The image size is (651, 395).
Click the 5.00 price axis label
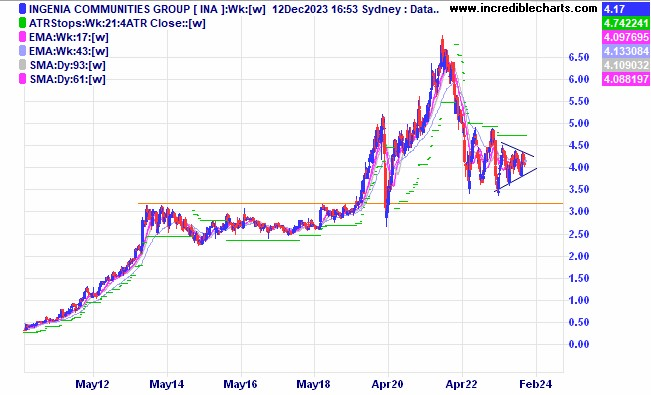(579, 123)
